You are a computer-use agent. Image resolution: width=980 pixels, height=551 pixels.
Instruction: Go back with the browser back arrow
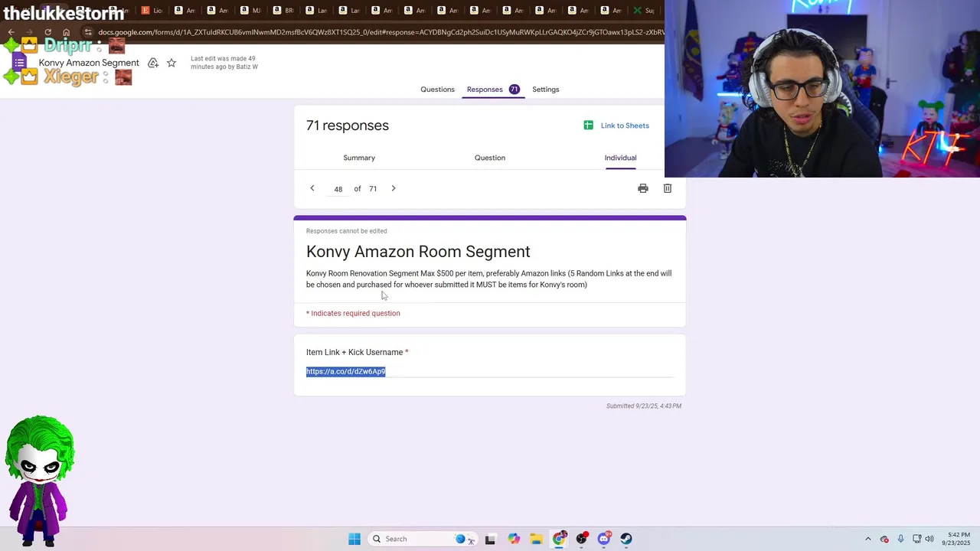[x=11, y=33]
